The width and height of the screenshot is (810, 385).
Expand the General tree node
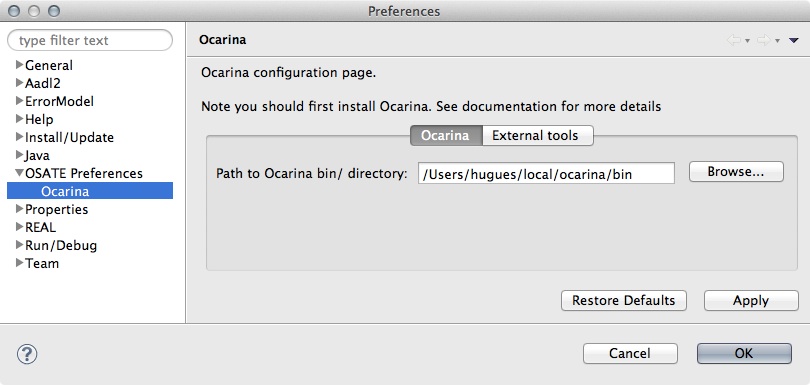[x=20, y=65]
